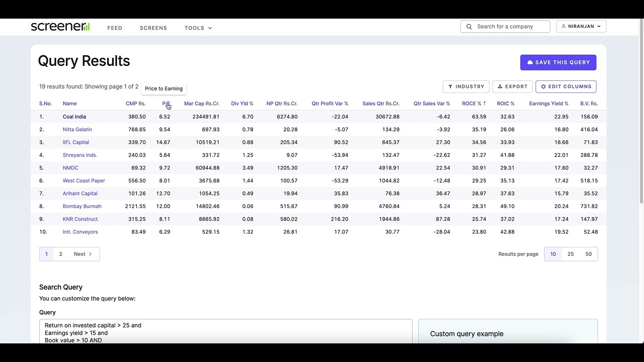Click the Screener logo
This screenshot has height=362, width=644.
pos(60,27)
